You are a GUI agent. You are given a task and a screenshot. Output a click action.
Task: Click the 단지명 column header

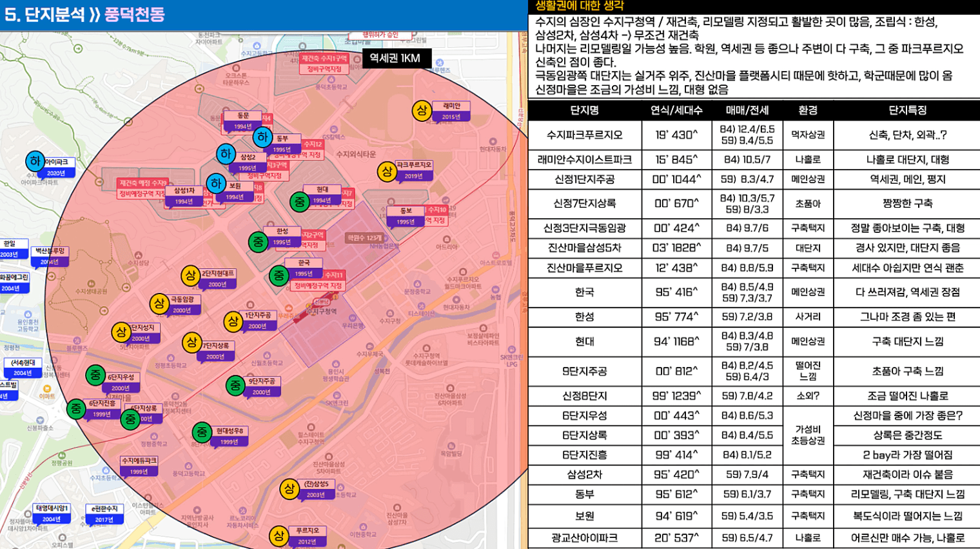click(584, 110)
